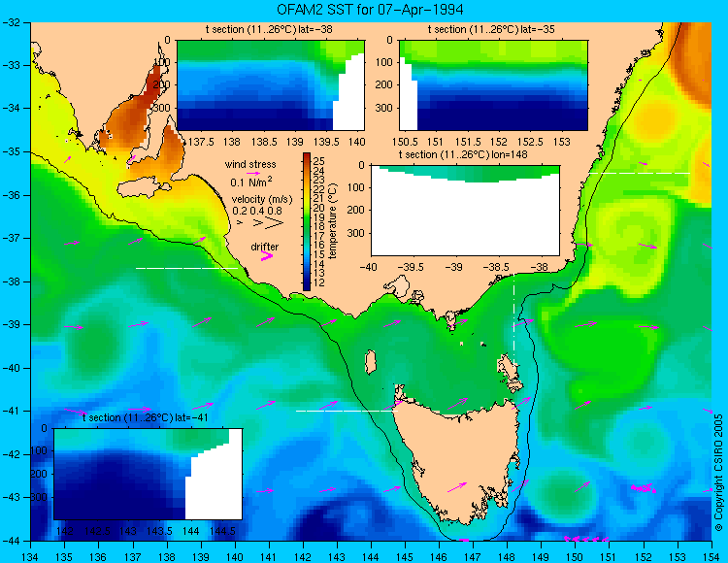Click the small wind stress arrow in legend
Viewport: 728px width, 563px height.
(253, 173)
